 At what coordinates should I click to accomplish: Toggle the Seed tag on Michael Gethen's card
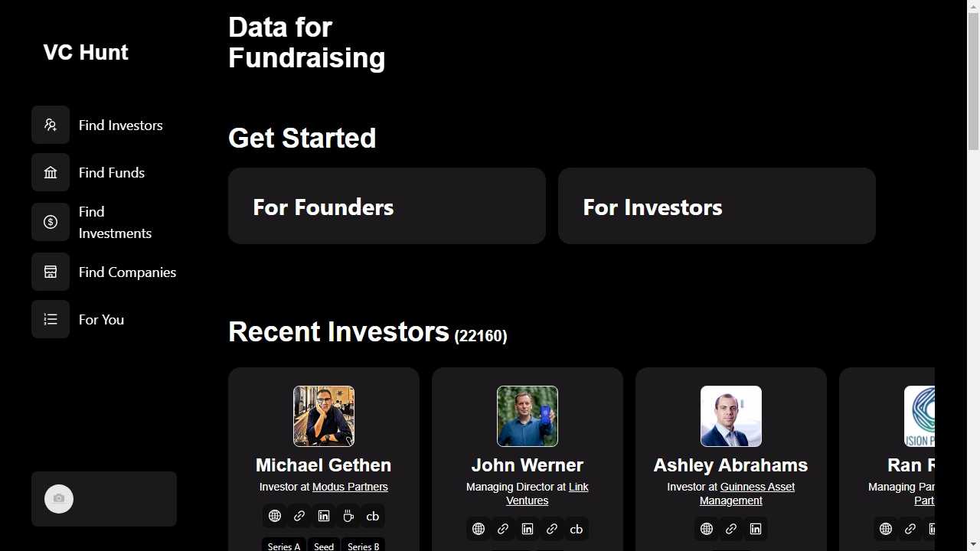[323, 546]
